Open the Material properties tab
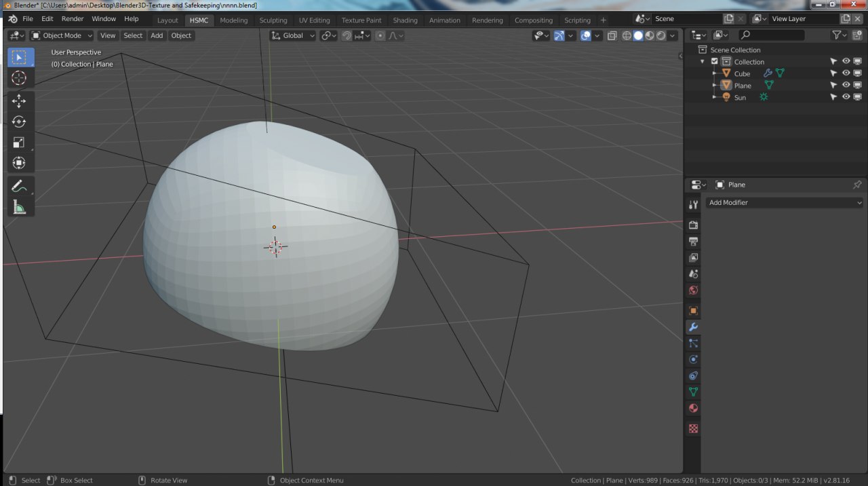This screenshot has width=868, height=486. (693, 408)
